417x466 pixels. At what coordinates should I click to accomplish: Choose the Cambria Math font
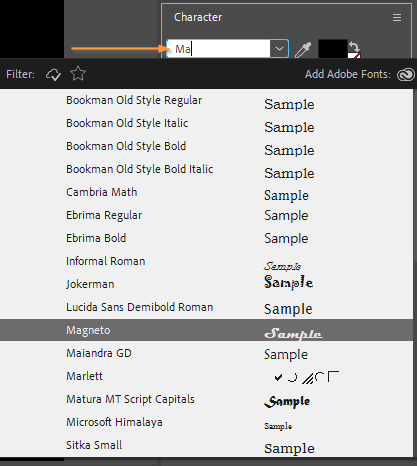[206, 192]
